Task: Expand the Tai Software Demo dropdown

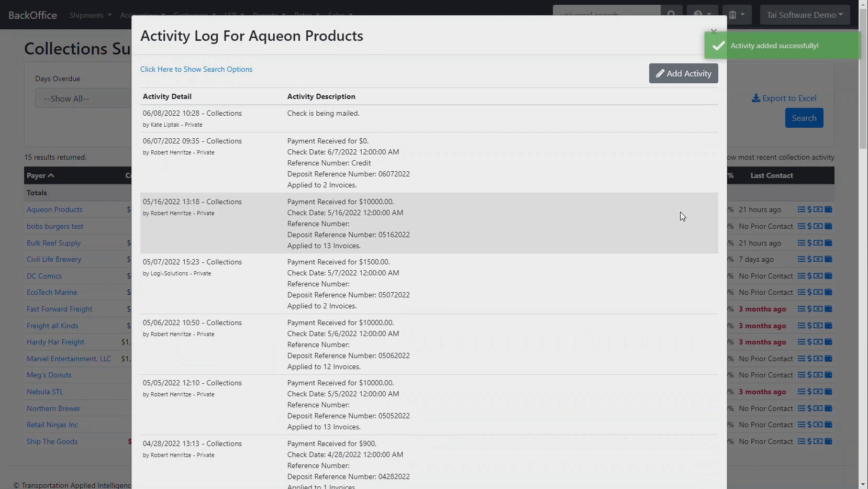Action: [x=805, y=15]
